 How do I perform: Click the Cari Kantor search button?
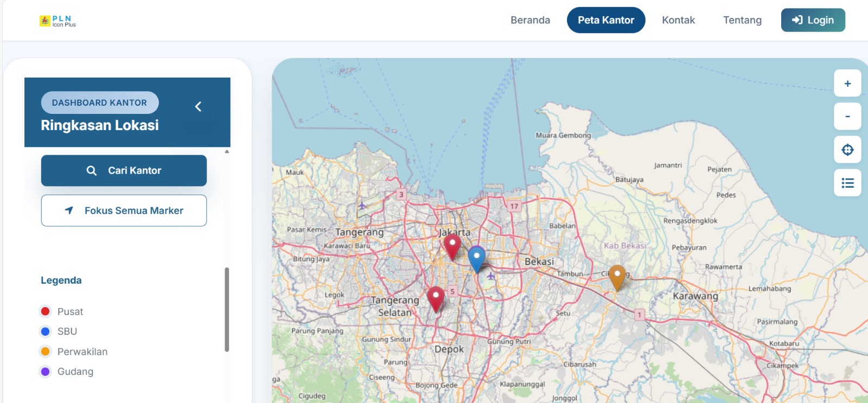124,170
